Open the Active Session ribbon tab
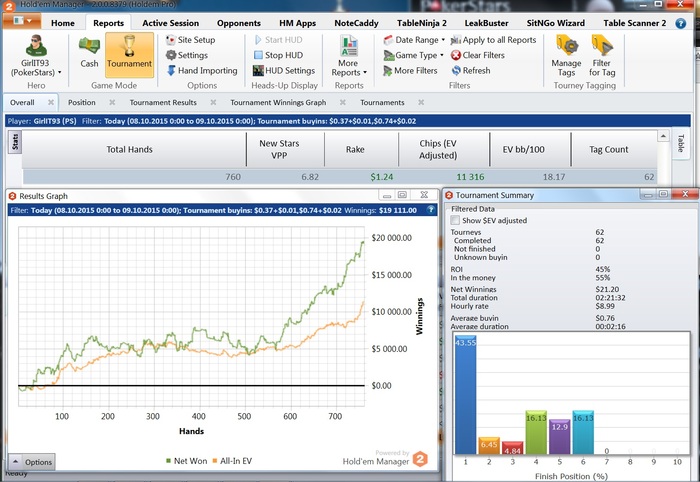700x482 pixels. [x=171, y=23]
